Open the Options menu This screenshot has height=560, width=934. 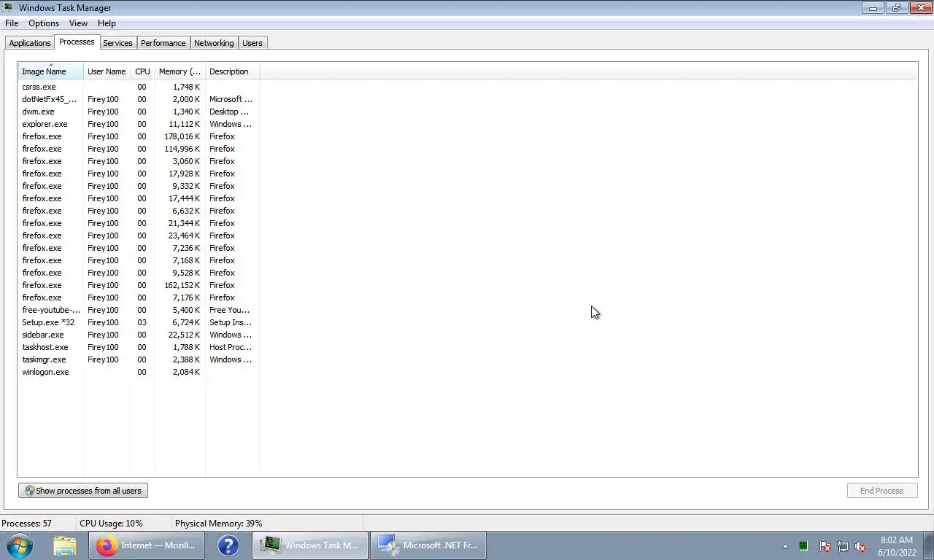(44, 23)
